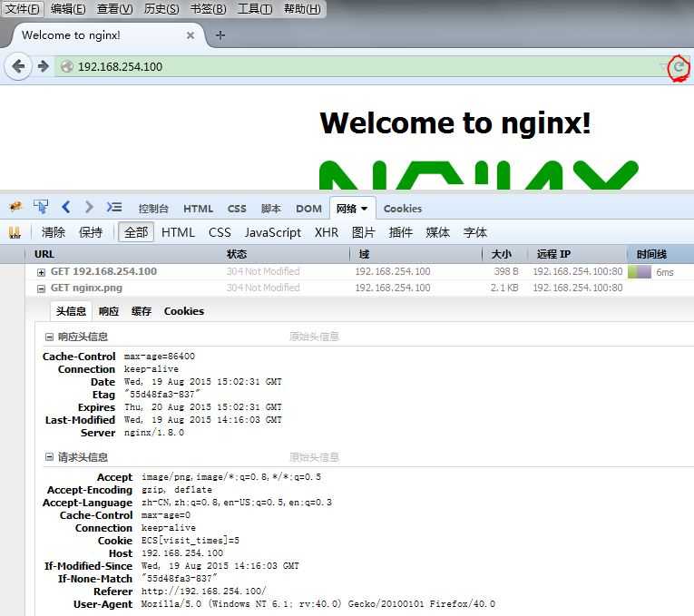Switch to the 控制台 panel

tap(153, 209)
